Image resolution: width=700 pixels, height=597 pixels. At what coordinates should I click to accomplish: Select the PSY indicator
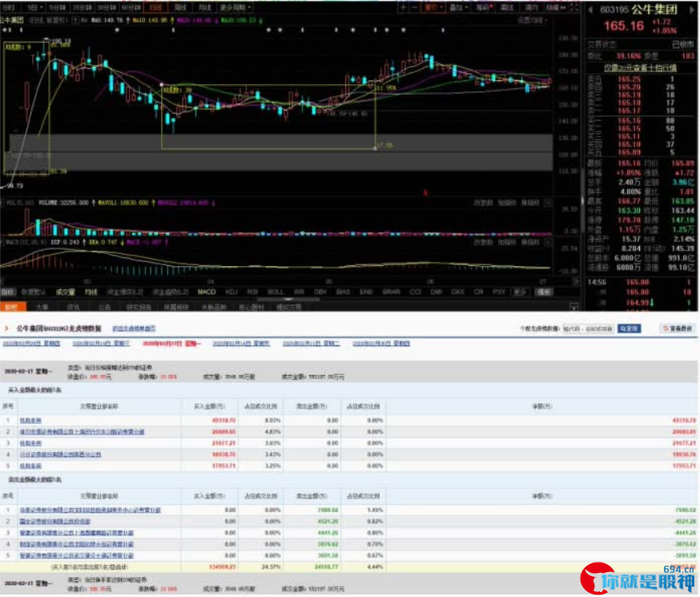(x=499, y=292)
